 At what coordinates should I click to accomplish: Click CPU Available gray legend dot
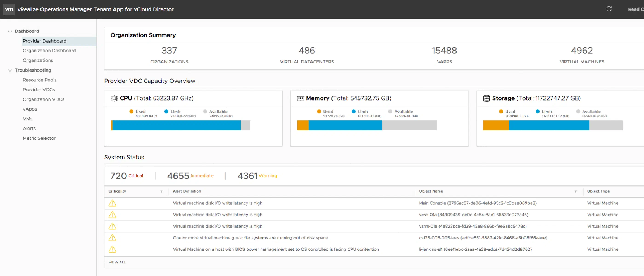click(205, 112)
